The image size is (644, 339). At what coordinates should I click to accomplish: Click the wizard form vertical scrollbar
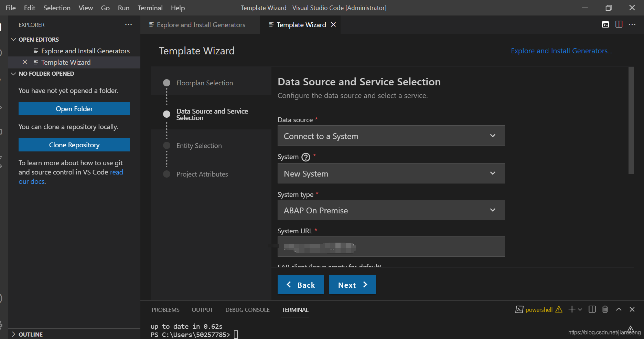(x=631, y=120)
